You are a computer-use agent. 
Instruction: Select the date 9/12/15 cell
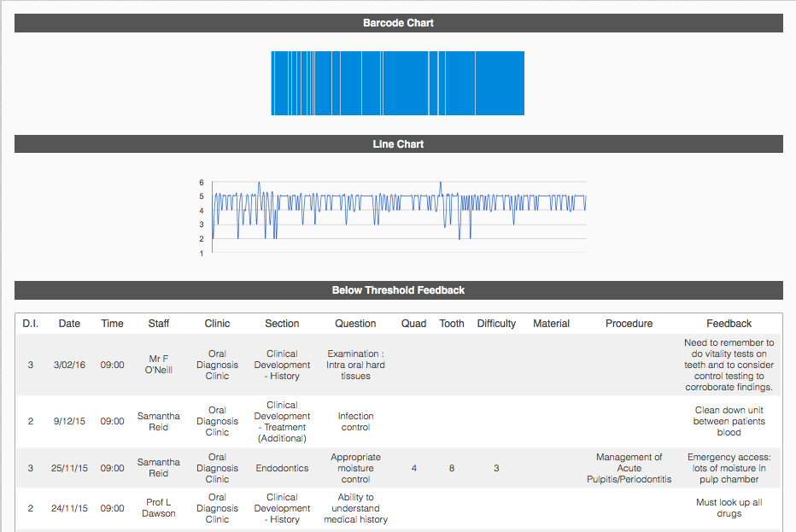(69, 421)
